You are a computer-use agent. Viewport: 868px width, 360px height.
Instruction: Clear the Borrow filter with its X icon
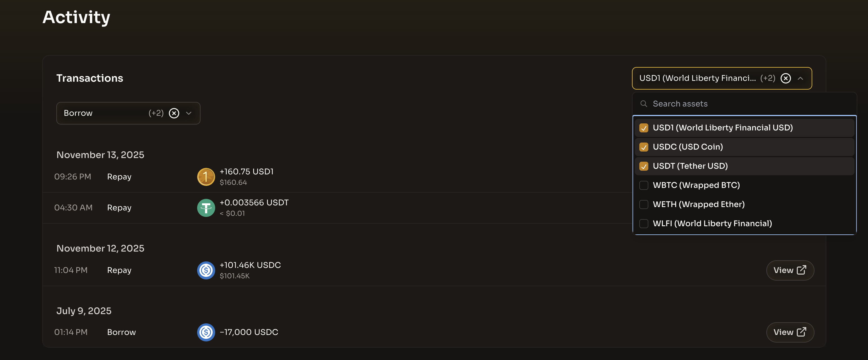(174, 113)
